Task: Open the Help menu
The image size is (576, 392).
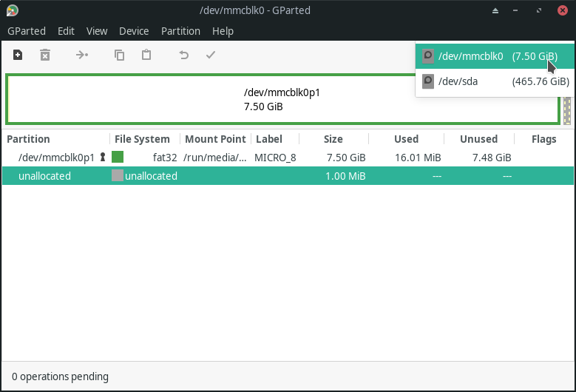Action: click(223, 31)
